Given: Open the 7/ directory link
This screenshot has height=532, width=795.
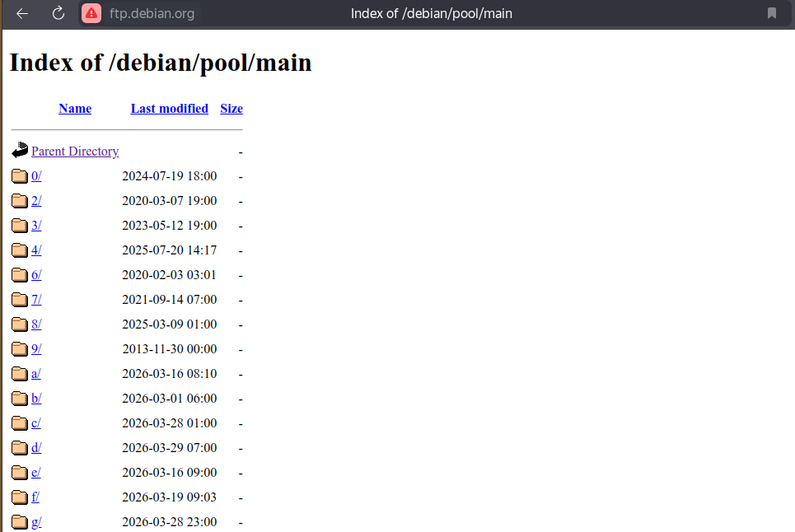Looking at the screenshot, I should tap(36, 300).
